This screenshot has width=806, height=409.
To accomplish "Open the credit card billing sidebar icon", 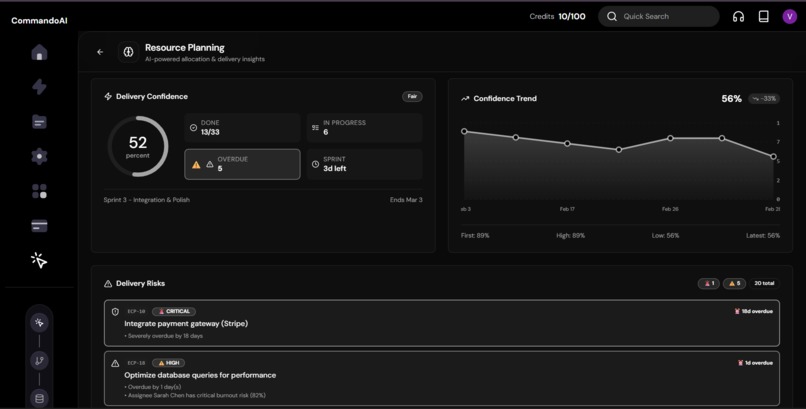I will pos(40,226).
